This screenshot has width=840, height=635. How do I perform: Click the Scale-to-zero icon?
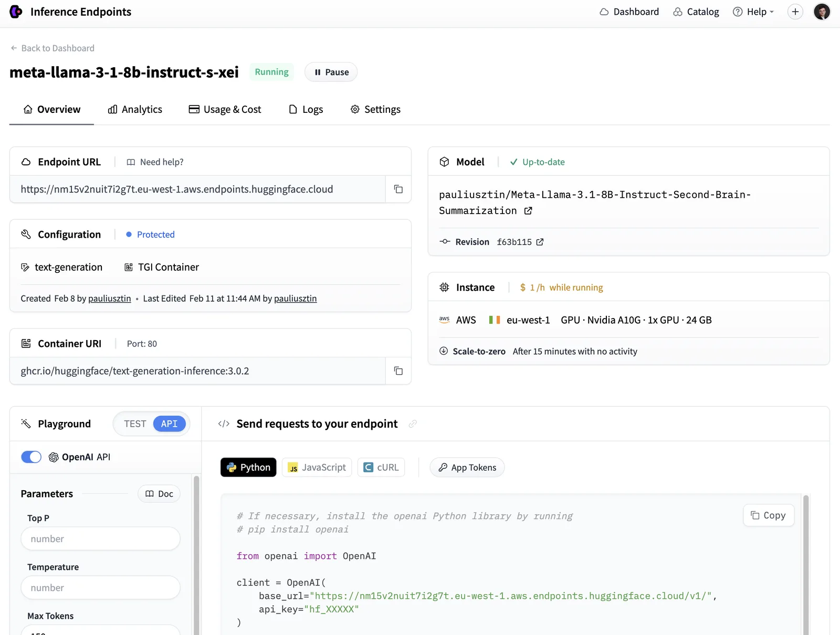pyautogui.click(x=444, y=351)
